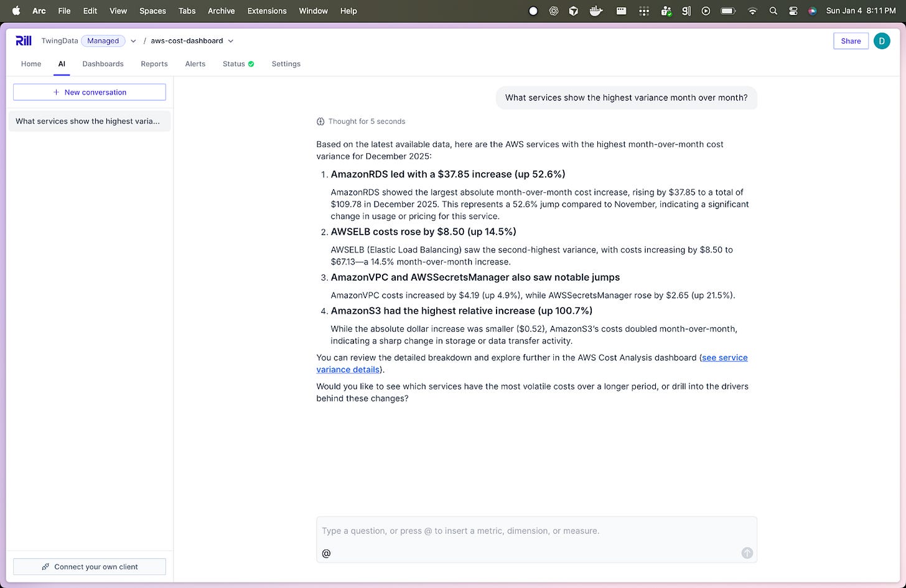Open Control Center icon
This screenshot has height=588, width=906.
pos(793,11)
